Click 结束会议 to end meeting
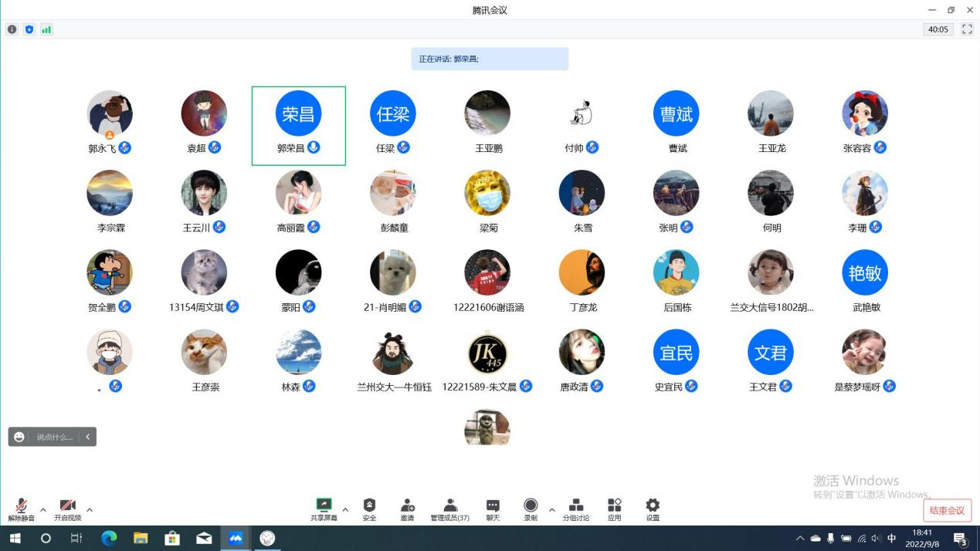The width and height of the screenshot is (980, 551). click(x=947, y=510)
